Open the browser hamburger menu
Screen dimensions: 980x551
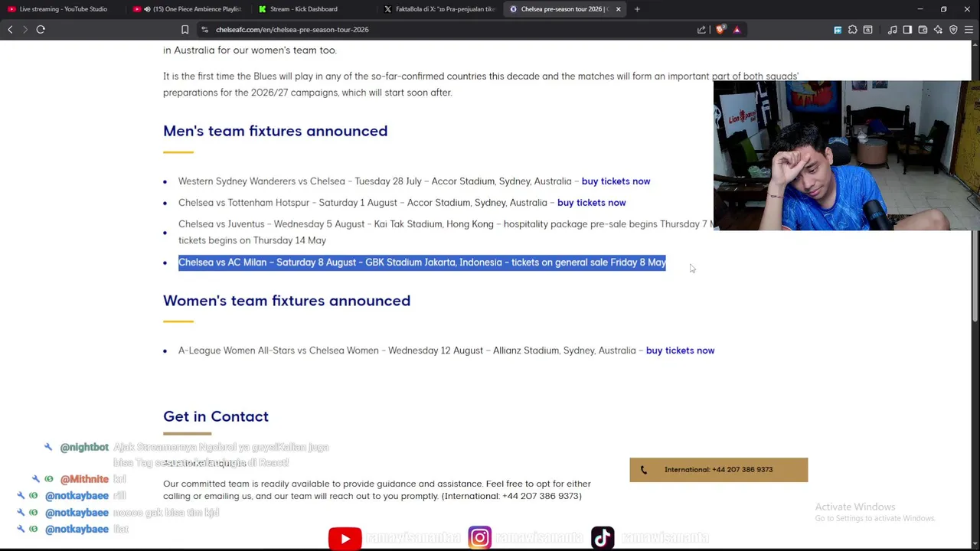point(969,30)
